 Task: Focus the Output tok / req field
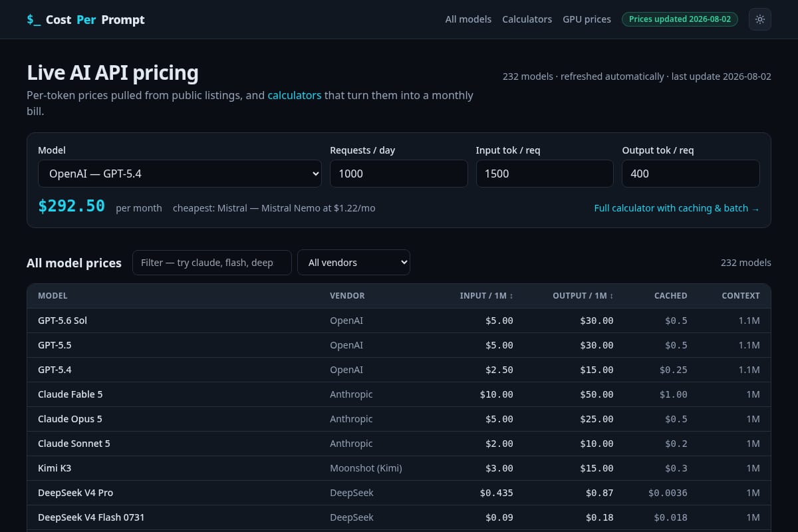[691, 174]
